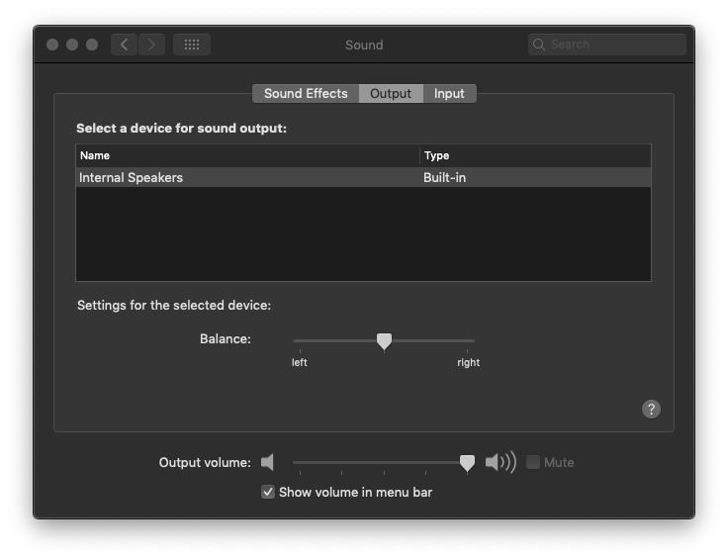Select the Output tab
Image resolution: width=728 pixels, height=560 pixels.
tap(391, 93)
